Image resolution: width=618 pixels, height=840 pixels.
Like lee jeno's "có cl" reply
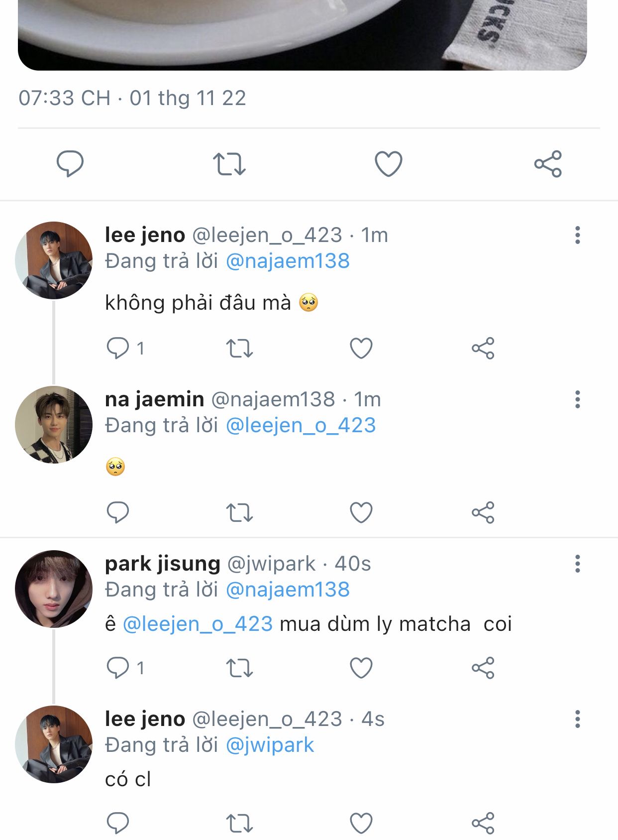[361, 823]
